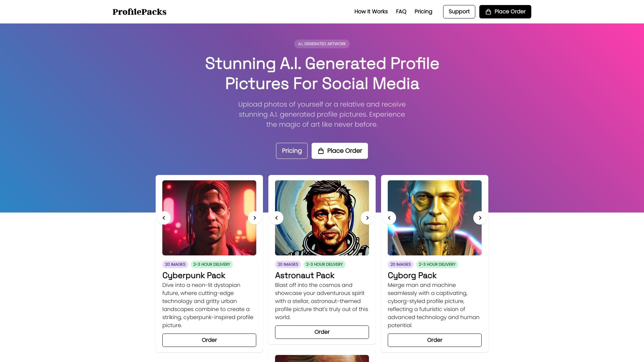Click the bag icon on hero Place Order button

coord(321,150)
